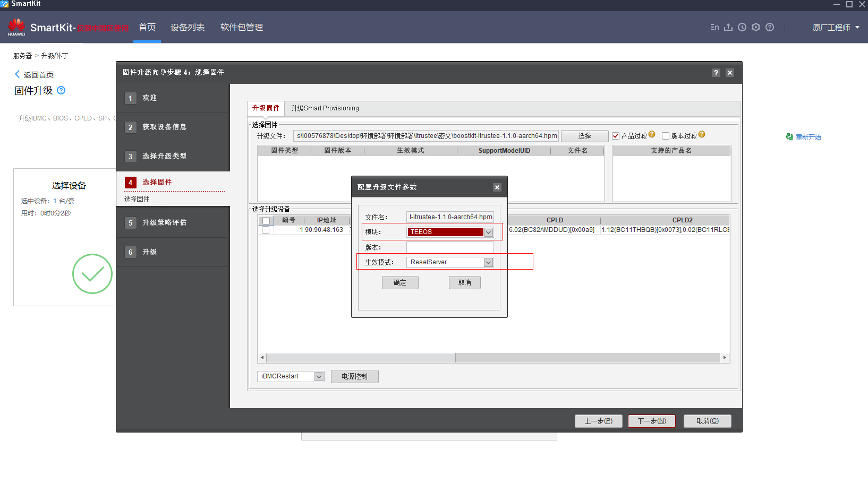Viewport: 868px width, 484px height.
Task: Go to the 首页 menu
Action: [x=147, y=27]
